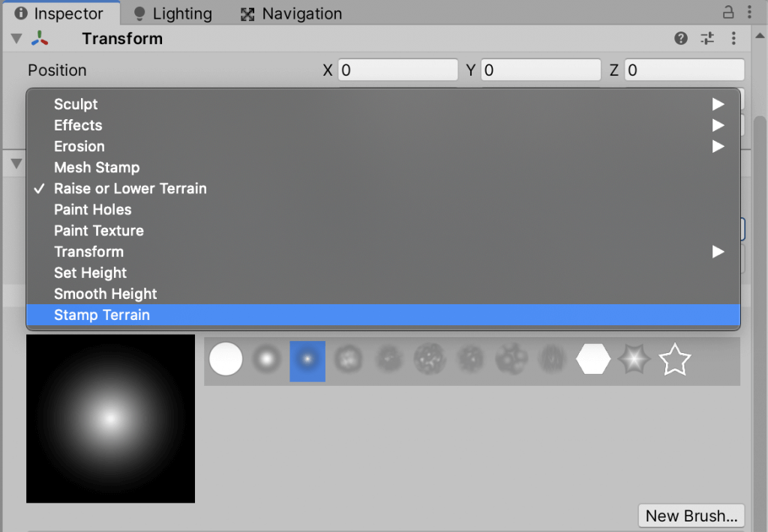This screenshot has width=768, height=532.
Task: Open the Transform presets selector
Action: point(707,38)
